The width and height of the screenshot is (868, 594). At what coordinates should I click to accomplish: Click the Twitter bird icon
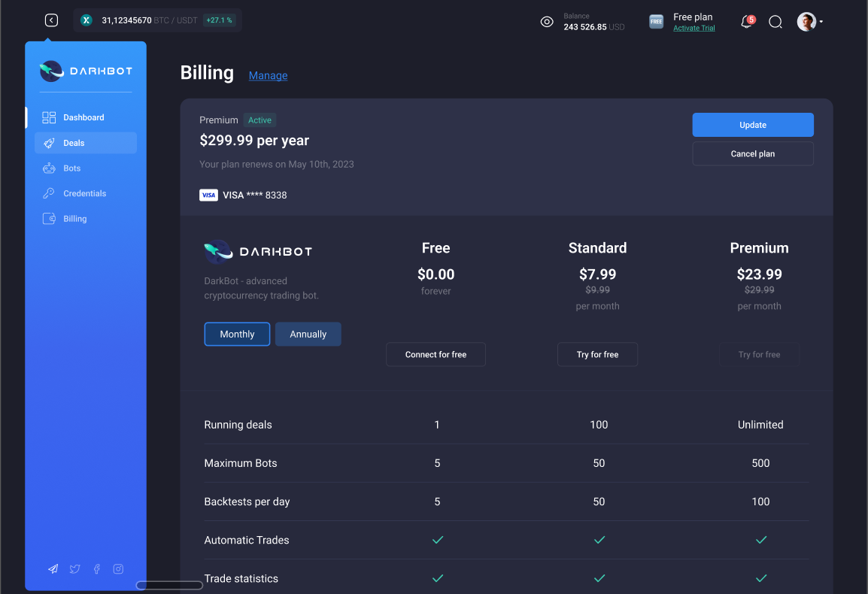coord(74,569)
